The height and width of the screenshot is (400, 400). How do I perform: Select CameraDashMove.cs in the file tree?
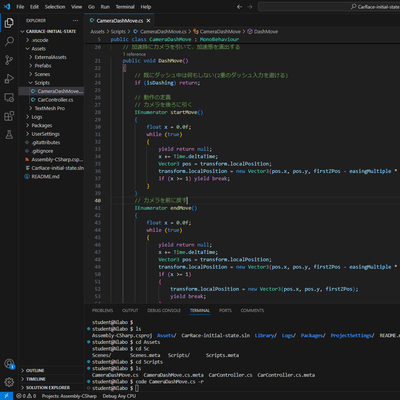click(x=51, y=91)
